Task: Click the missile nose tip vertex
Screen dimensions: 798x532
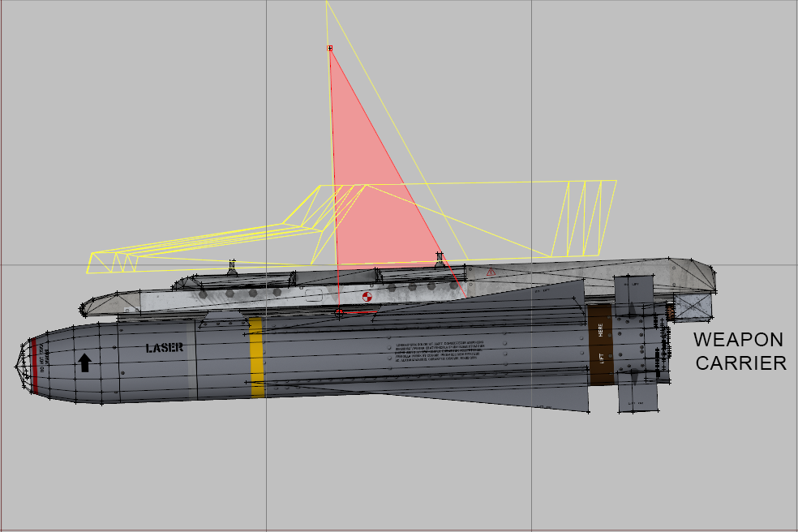Action: [16, 367]
